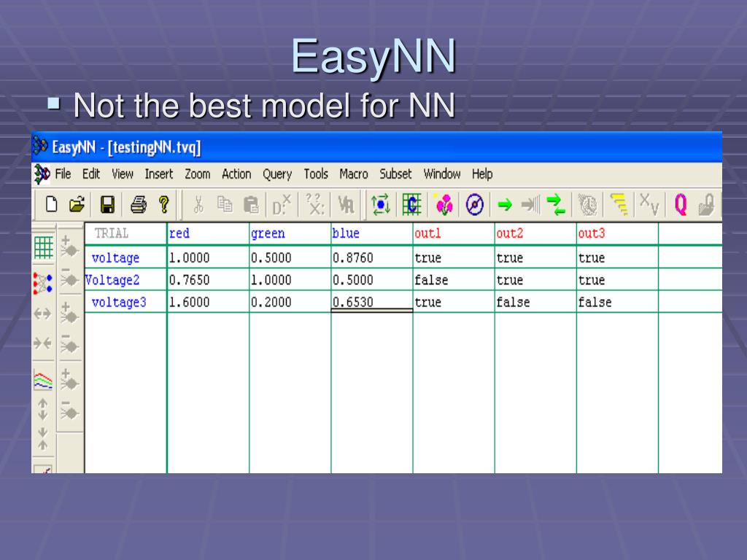The height and width of the screenshot is (560, 747).
Task: Click the 'Xv' cross validate icon
Action: pos(649,205)
